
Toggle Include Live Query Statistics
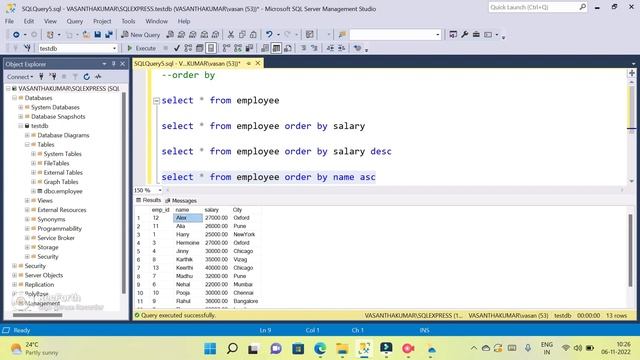pyautogui.click(x=238, y=48)
